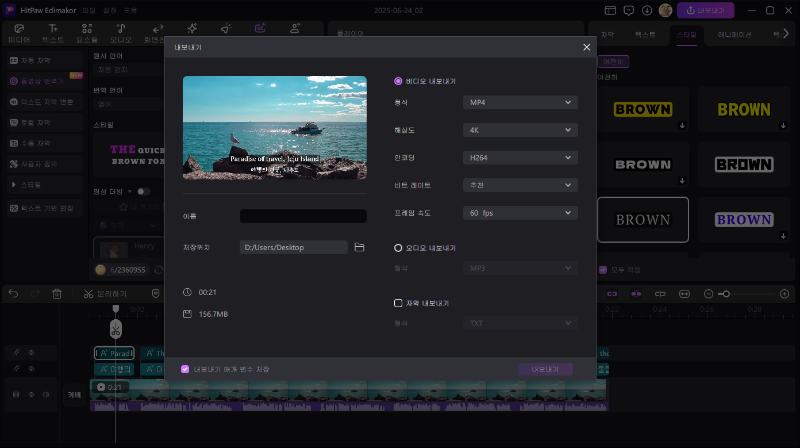The height and width of the screenshot is (448, 800).
Task: Click the download circle icon in title bar
Action: click(647, 10)
